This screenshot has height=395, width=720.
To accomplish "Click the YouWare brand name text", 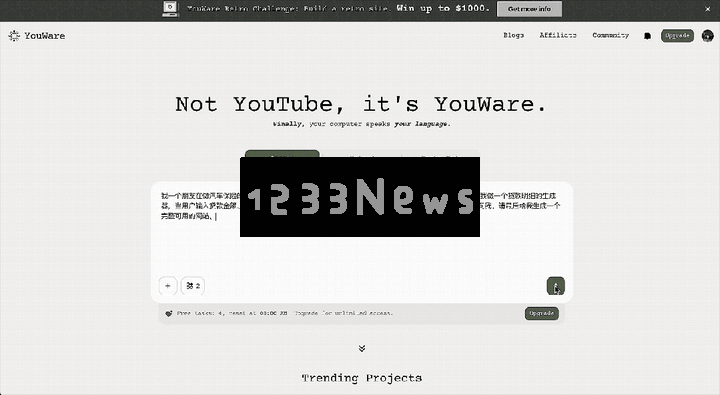I will [45, 36].
